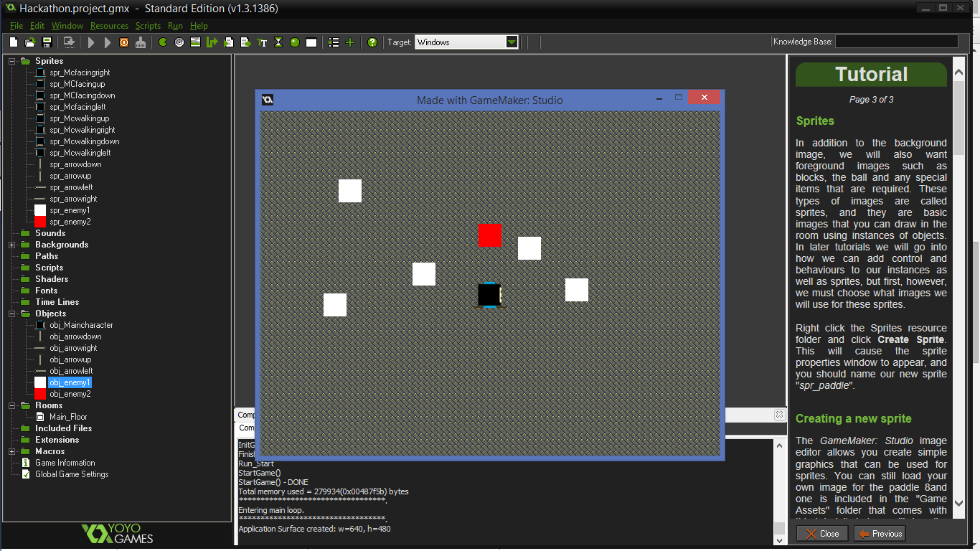The image size is (980, 551).
Task: Create a sound using the speaker icon
Action: pyautogui.click(x=179, y=42)
